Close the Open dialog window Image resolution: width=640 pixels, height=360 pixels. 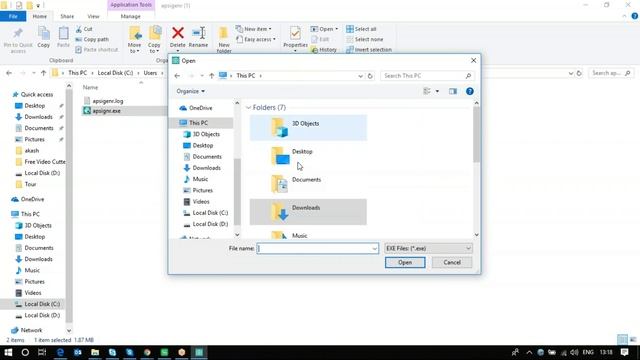point(473,60)
